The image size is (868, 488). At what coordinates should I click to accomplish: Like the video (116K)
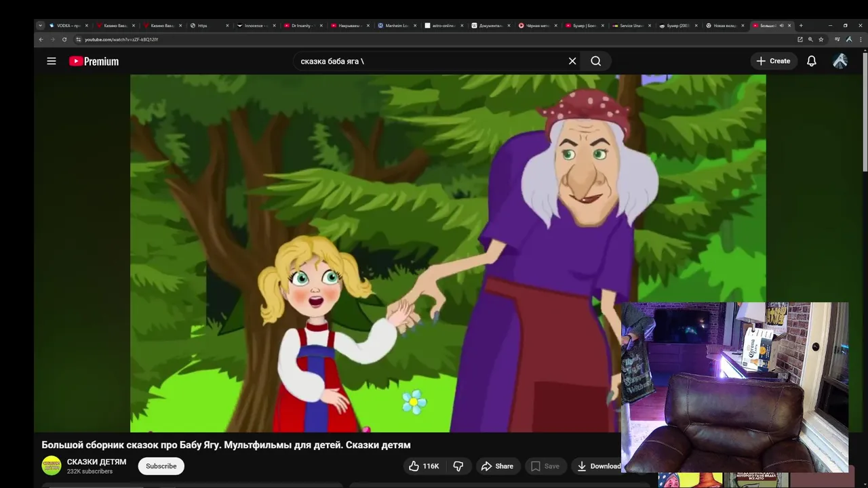(x=424, y=466)
